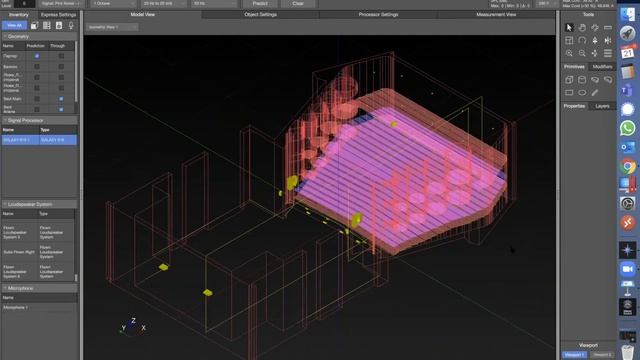Viewport: 640px width, 360px height.
Task: Add a box primitive
Action: click(569, 80)
